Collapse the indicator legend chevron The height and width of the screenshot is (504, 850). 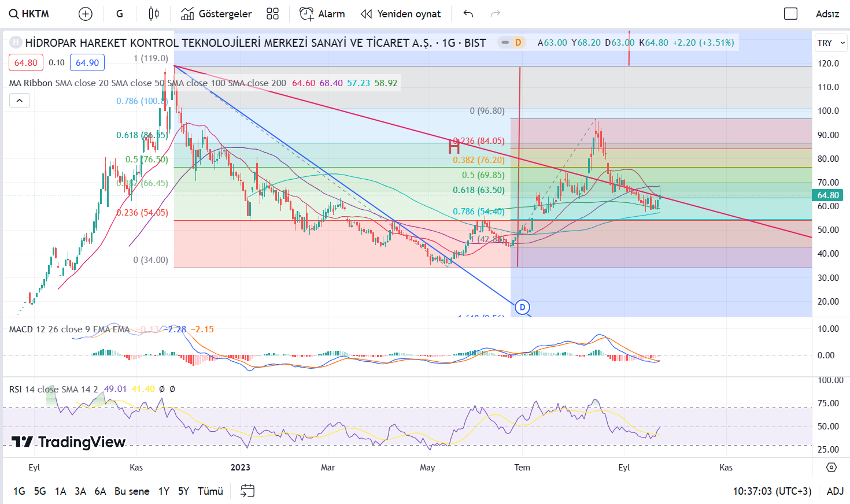point(19,101)
